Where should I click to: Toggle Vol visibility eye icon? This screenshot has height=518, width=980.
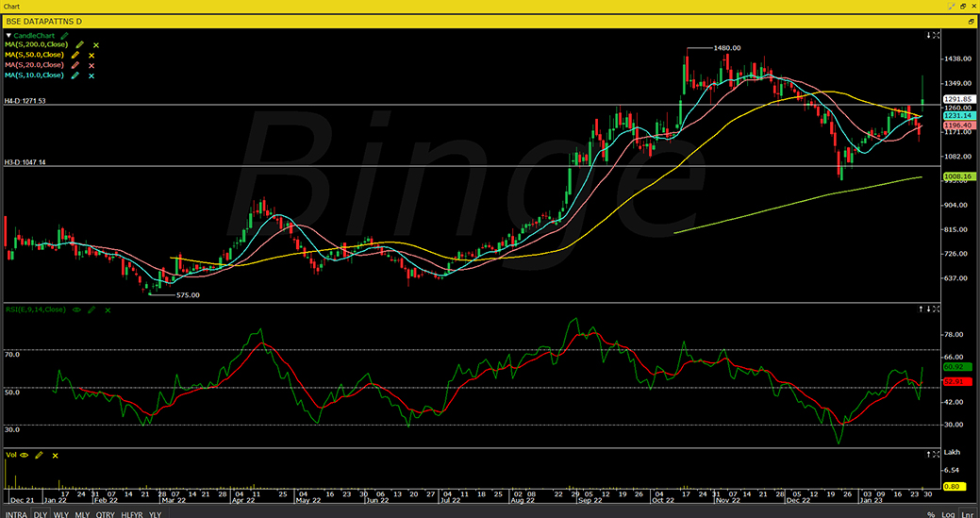click(x=24, y=456)
